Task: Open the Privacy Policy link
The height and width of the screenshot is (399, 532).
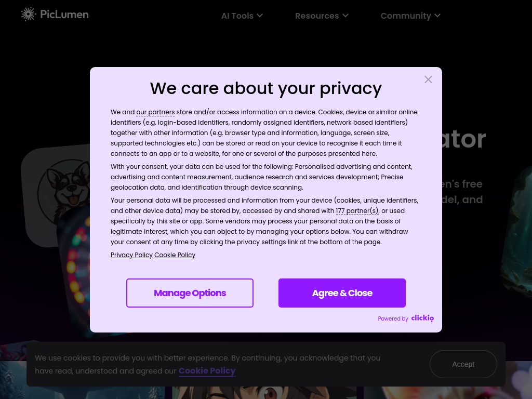Action: tap(131, 255)
